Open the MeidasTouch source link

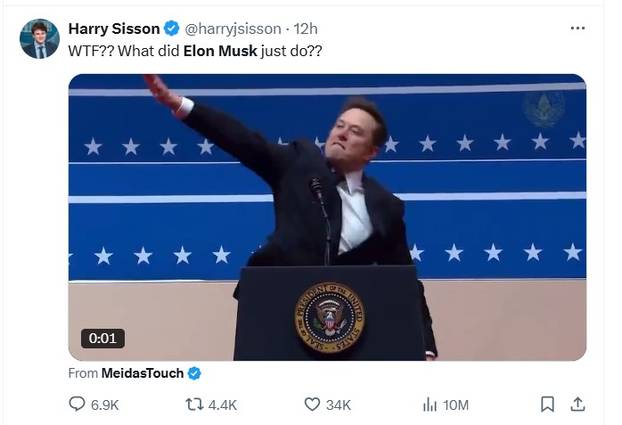(x=142, y=373)
